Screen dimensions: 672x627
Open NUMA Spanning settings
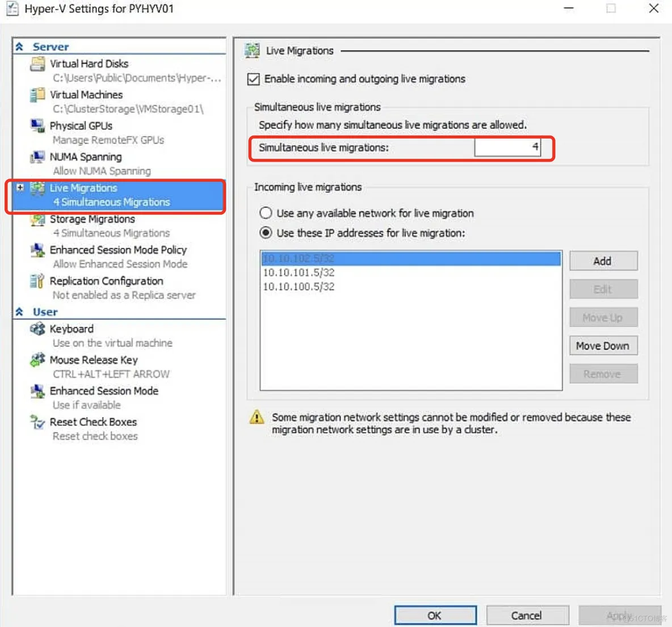[x=86, y=157]
